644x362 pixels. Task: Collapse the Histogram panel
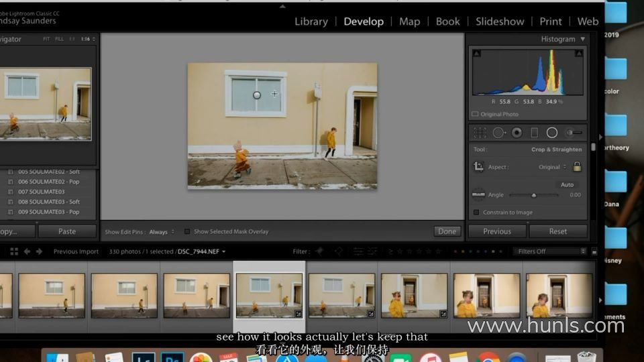pyautogui.click(x=582, y=39)
